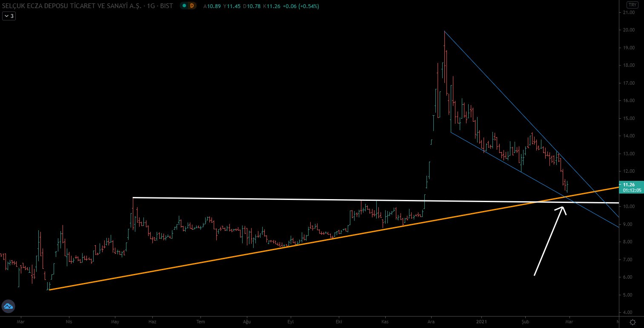Click the TradingView cloud logo
Image resolution: width=644 pixels, height=328 pixels.
(x=8, y=306)
